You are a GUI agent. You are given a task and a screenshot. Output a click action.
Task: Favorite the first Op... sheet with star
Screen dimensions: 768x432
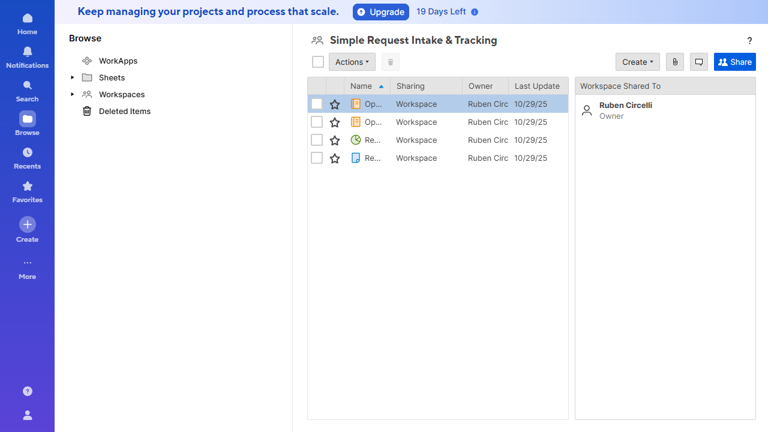[335, 104]
